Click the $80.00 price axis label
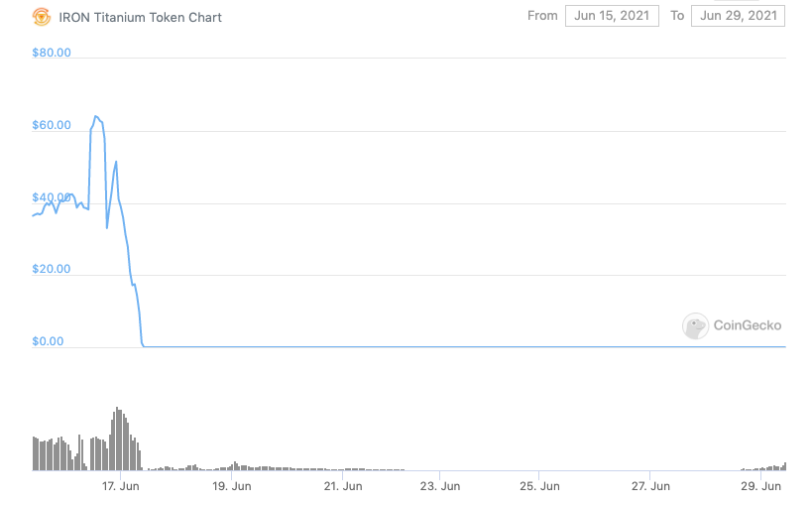The width and height of the screenshot is (812, 506). point(52,53)
